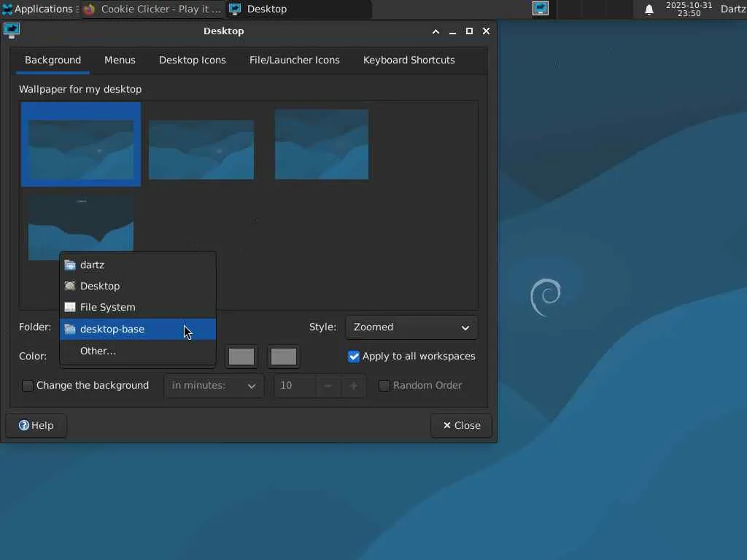747x560 pixels.
Task: Increase interval with the plus button
Action: pyautogui.click(x=354, y=386)
